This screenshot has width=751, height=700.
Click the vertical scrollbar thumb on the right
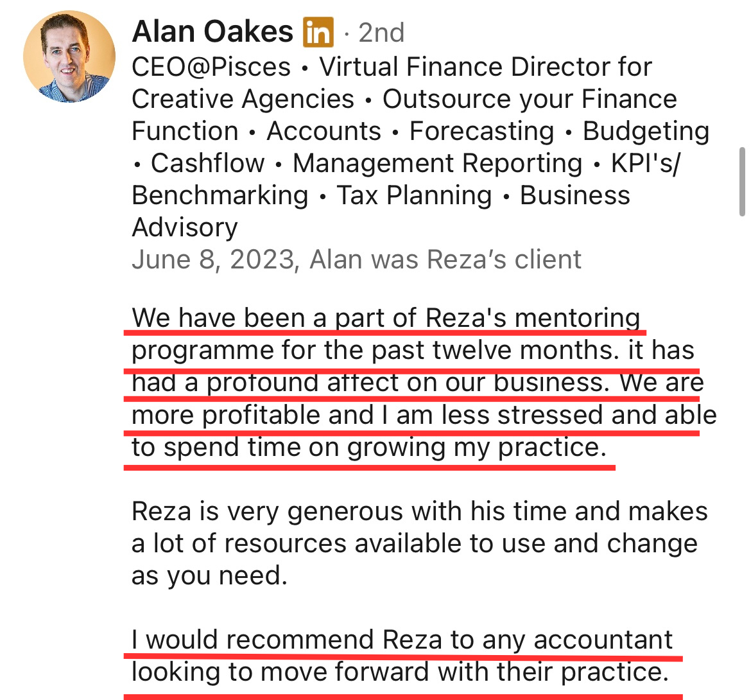coord(742,182)
